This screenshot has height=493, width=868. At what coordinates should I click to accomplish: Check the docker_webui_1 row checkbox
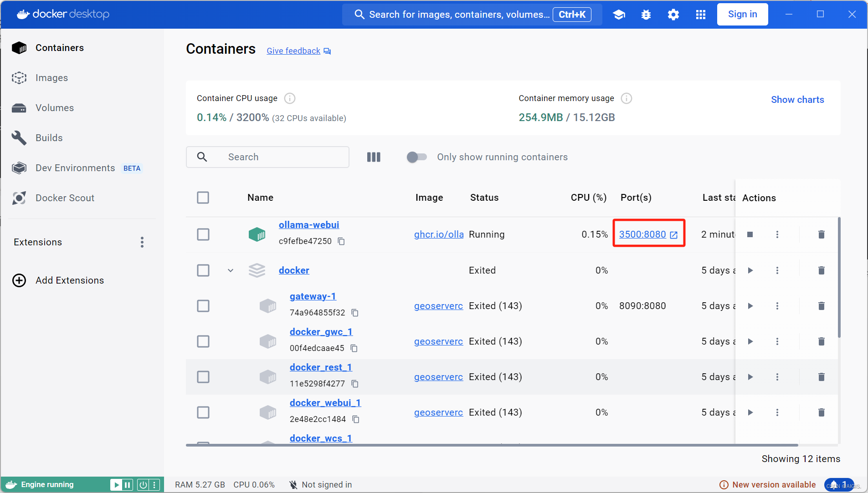point(203,412)
